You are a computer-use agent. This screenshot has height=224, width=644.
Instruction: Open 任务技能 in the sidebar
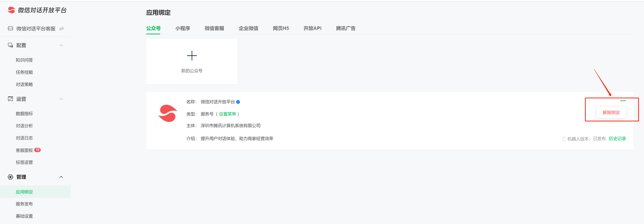(x=24, y=72)
